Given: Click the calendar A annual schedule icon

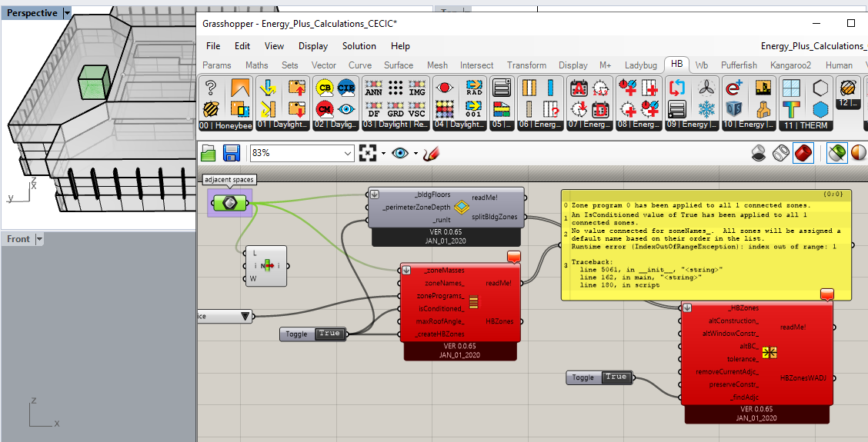Looking at the screenshot, I should (579, 88).
